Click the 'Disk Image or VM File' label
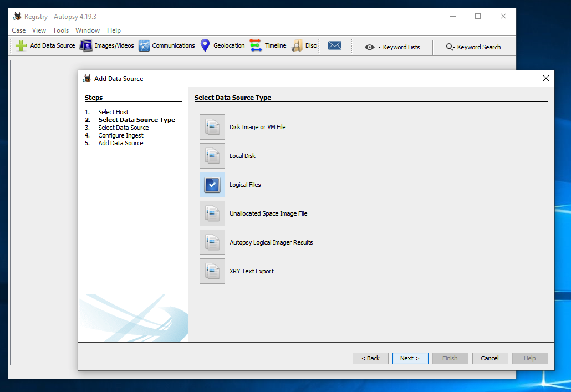The image size is (571, 392). (257, 127)
